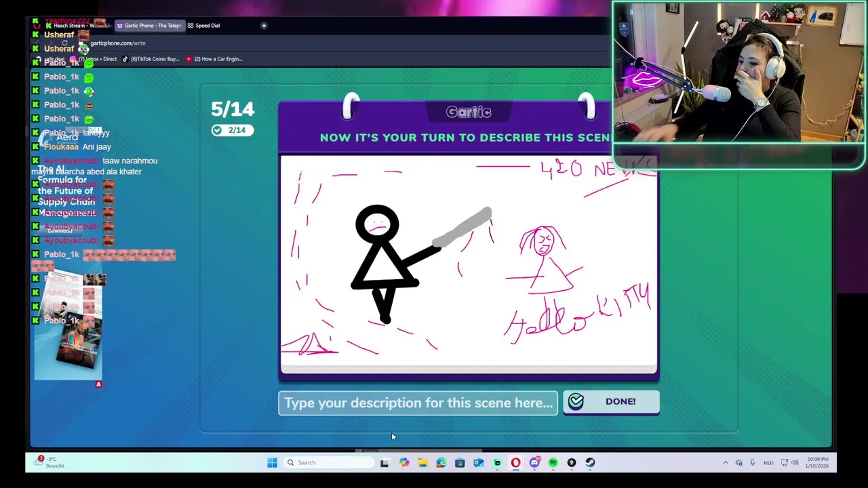Open a new browser tab
This screenshot has width=868, height=488.
click(264, 26)
